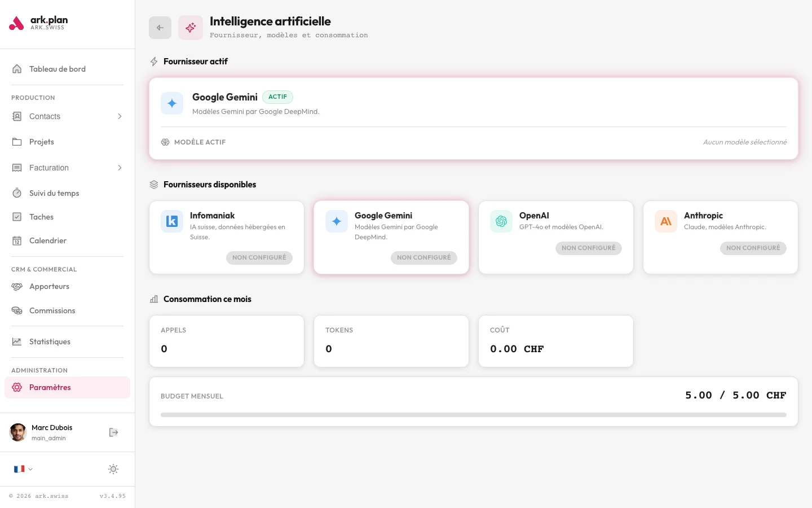Click the Facturation invoice icon
This screenshot has height=508, width=812.
coord(17,168)
